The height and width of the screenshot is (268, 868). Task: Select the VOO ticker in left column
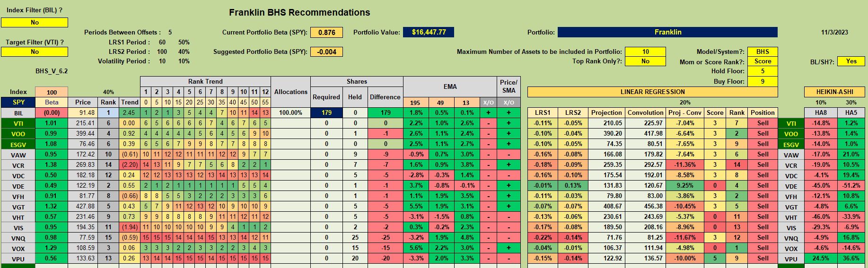[18, 134]
